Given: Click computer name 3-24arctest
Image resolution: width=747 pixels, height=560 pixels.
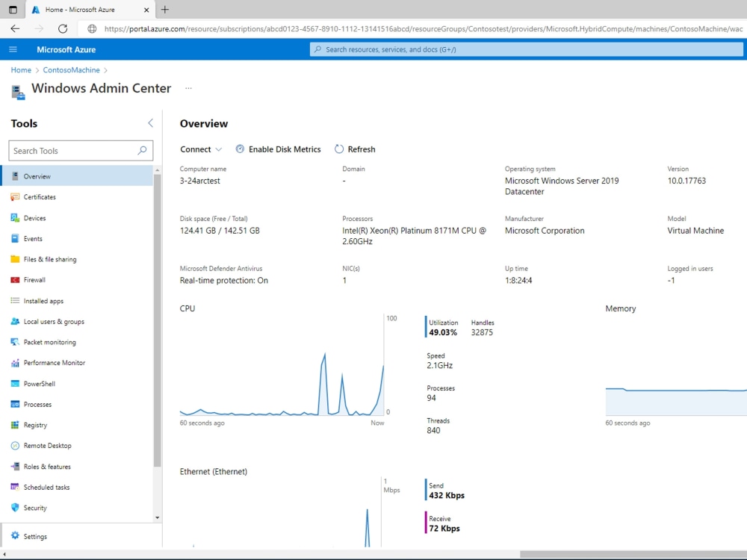Looking at the screenshot, I should click(199, 181).
